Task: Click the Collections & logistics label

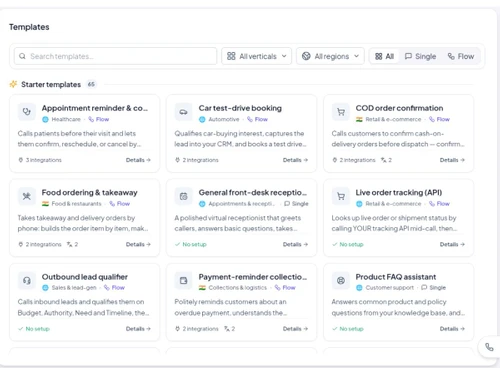Action: pyautogui.click(x=238, y=288)
